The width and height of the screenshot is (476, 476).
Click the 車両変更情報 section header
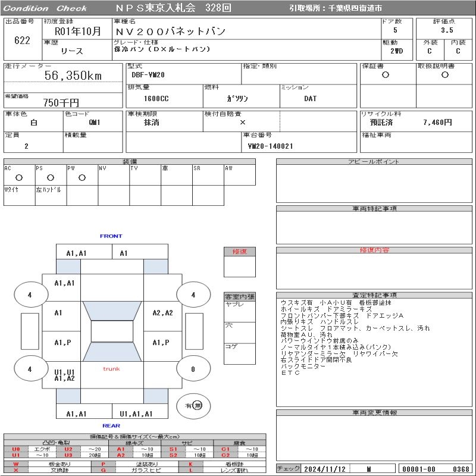[374, 412]
